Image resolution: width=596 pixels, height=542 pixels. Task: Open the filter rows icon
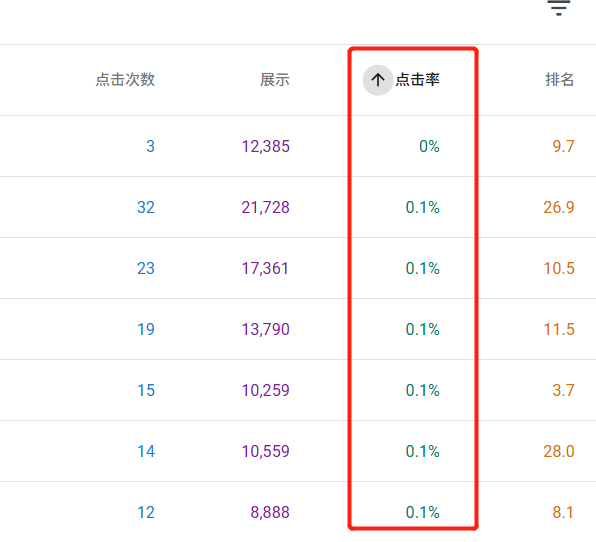coord(558,7)
